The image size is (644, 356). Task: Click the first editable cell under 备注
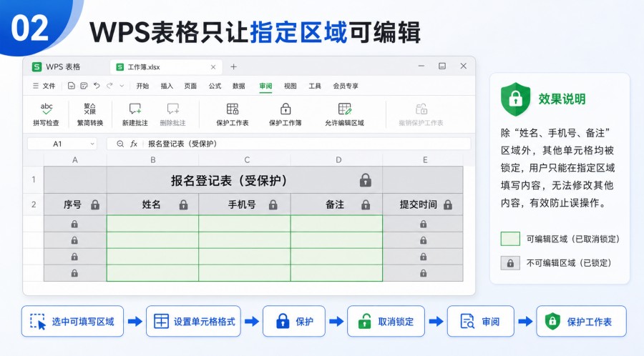pyautogui.click(x=337, y=224)
